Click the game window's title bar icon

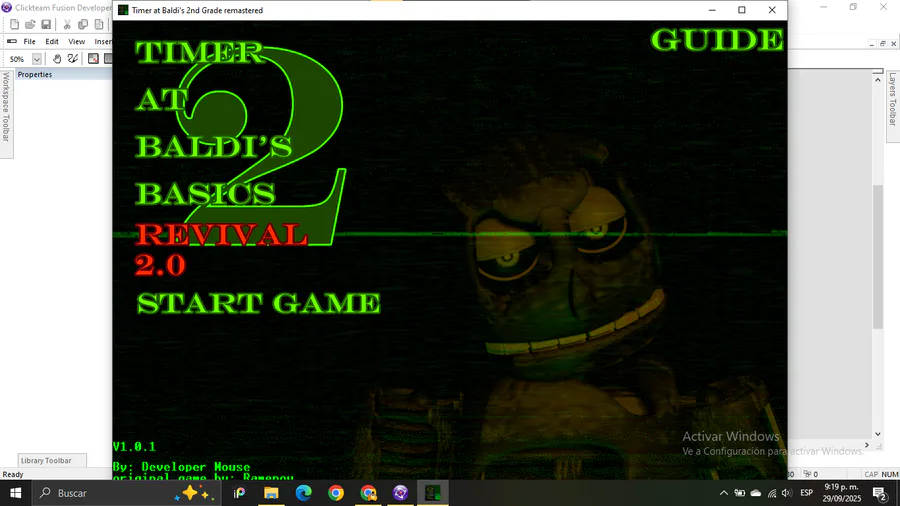123,10
